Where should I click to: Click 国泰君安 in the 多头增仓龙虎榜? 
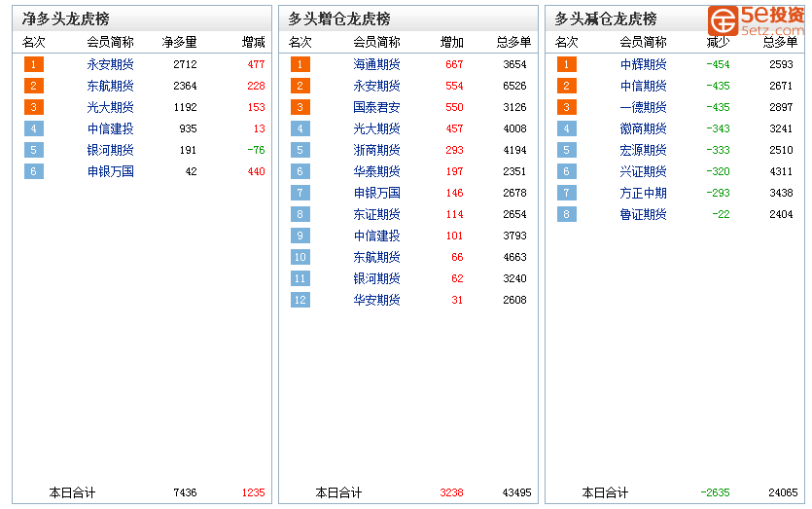376,107
